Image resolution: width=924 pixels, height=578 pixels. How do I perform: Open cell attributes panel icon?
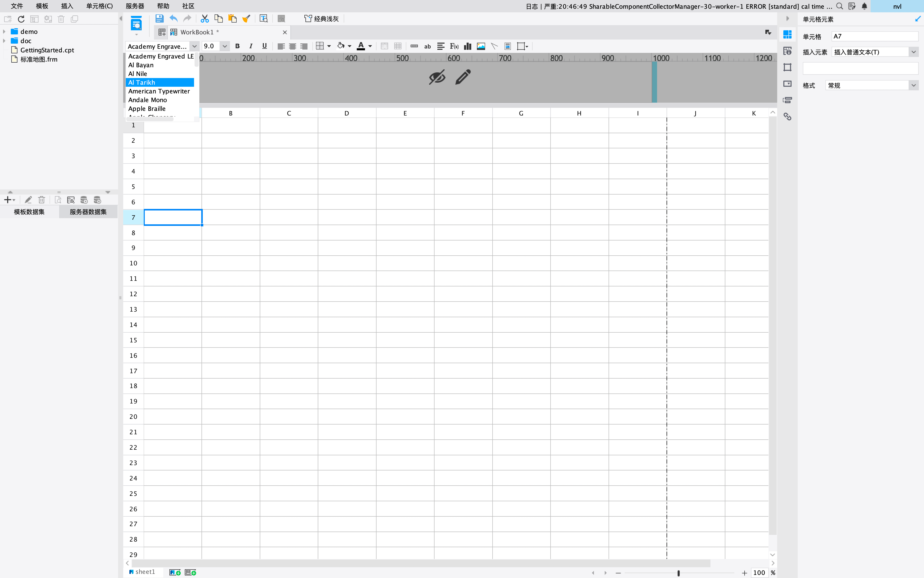pyautogui.click(x=787, y=51)
